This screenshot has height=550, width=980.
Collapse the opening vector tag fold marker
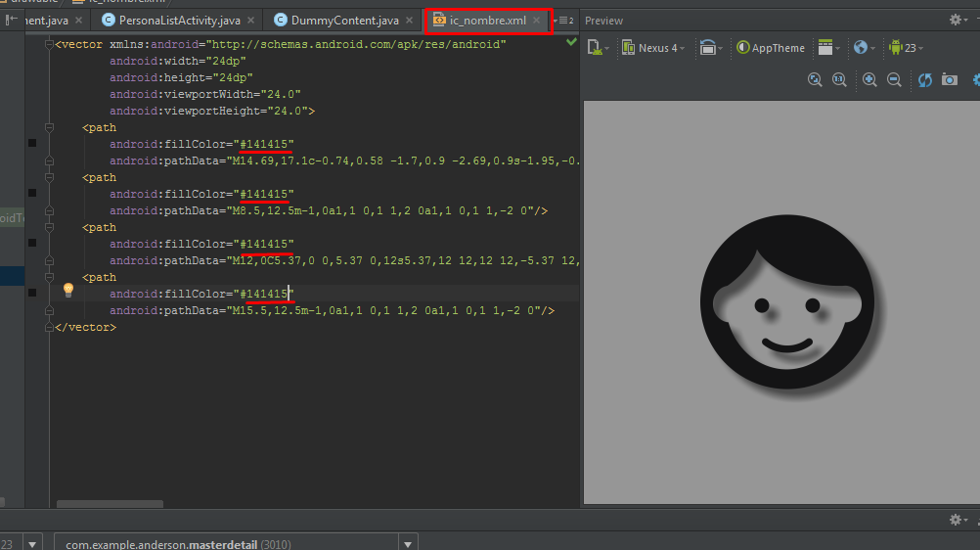(49, 45)
